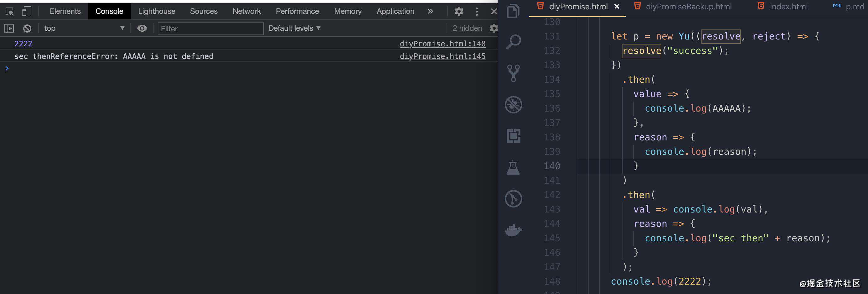Open diyPromise.html:148 source link

coord(442,44)
